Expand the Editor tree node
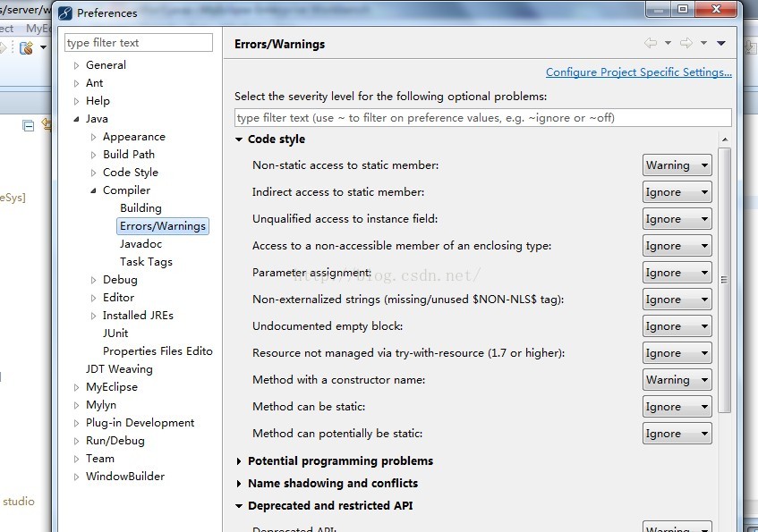Screen dimensions: 758x532 tap(93, 298)
